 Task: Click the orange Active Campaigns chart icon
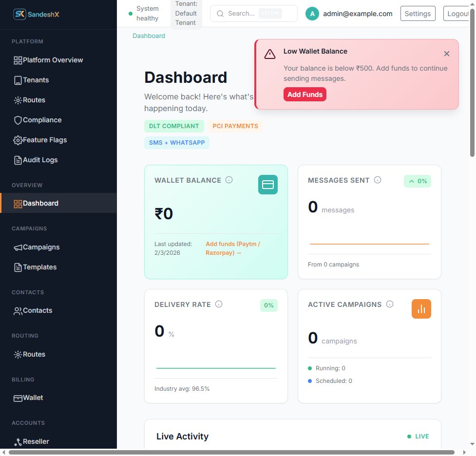(421, 309)
